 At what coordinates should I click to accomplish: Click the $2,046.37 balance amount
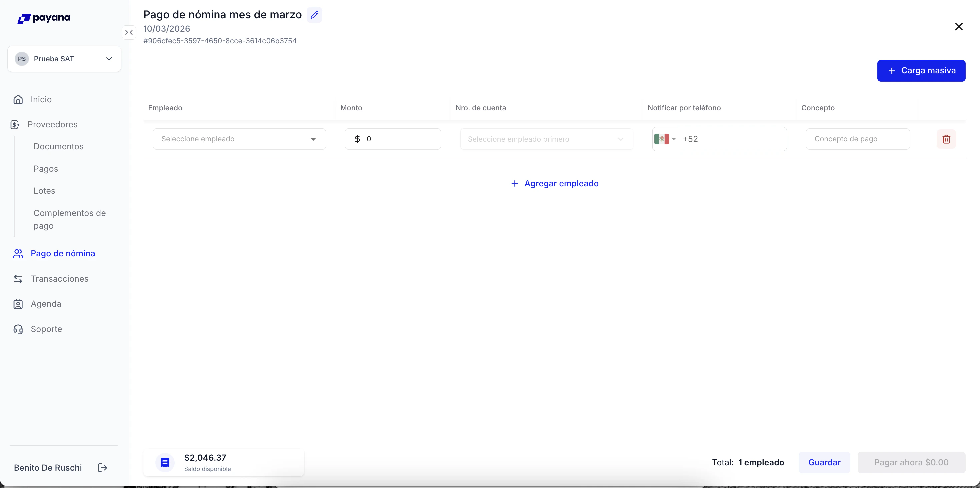click(x=205, y=458)
